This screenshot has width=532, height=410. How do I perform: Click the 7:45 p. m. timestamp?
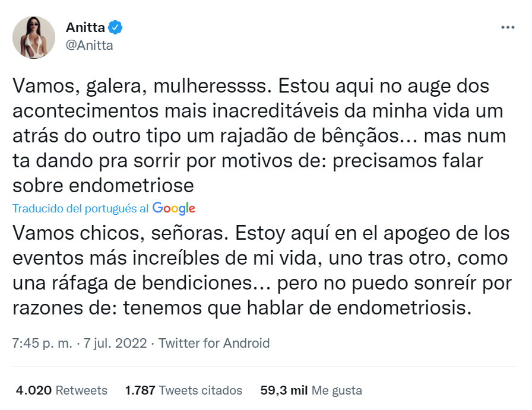click(42, 343)
